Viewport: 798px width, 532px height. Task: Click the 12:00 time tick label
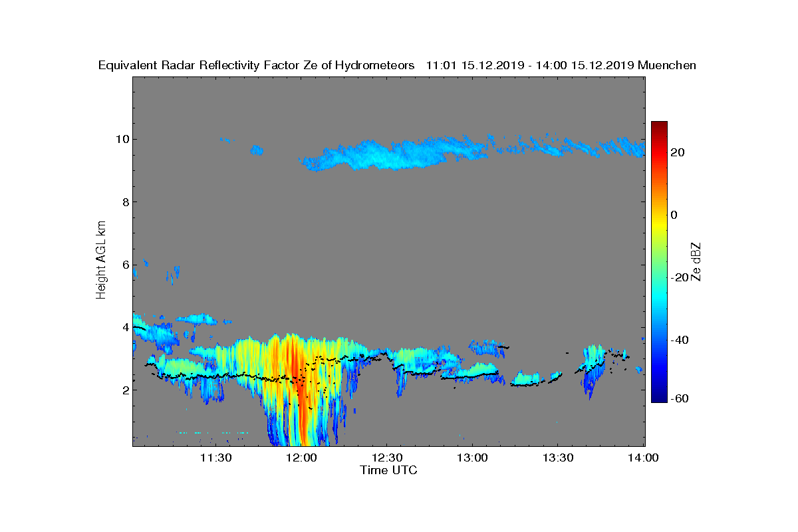click(x=301, y=458)
